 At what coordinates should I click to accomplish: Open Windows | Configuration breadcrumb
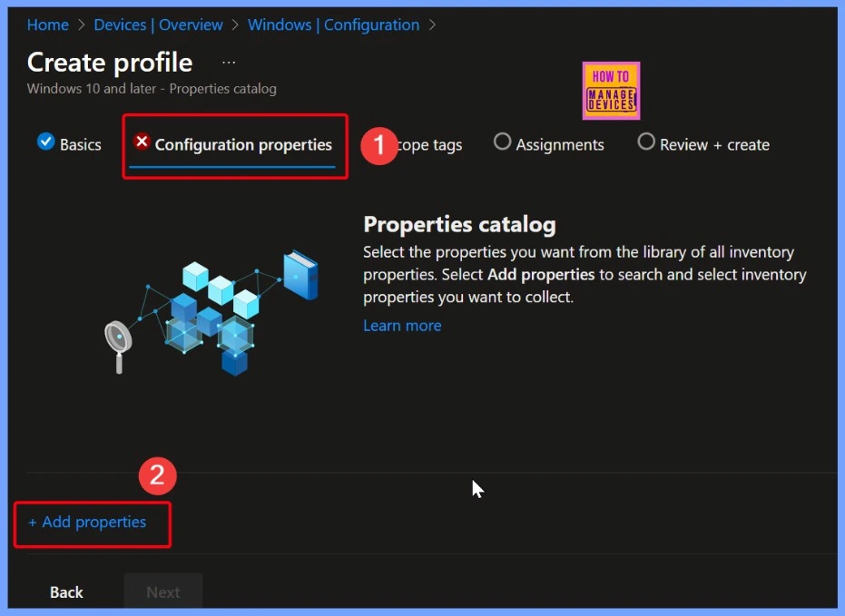pos(334,24)
